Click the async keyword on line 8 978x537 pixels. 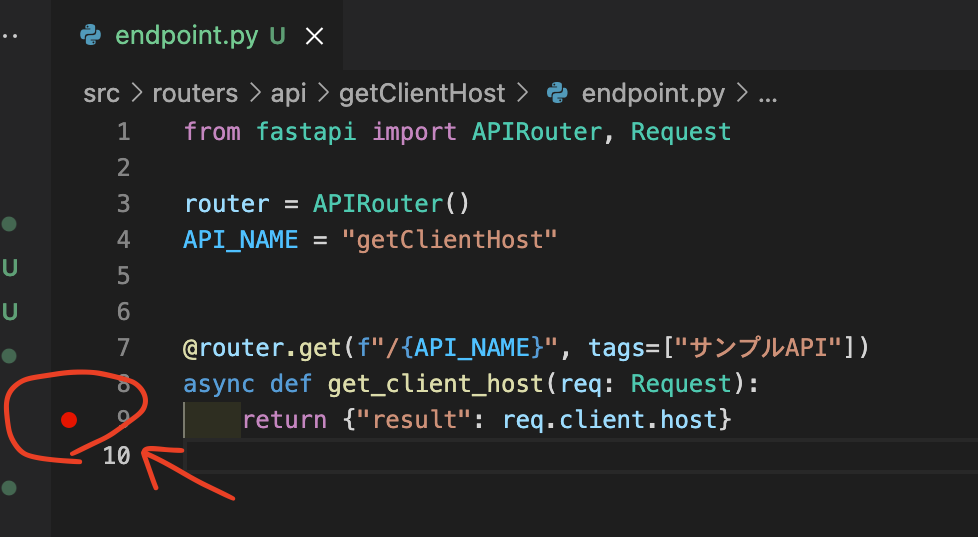coord(219,384)
